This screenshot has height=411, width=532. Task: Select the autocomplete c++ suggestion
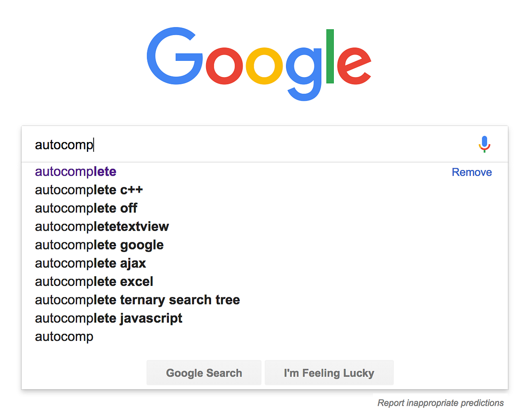[89, 190]
